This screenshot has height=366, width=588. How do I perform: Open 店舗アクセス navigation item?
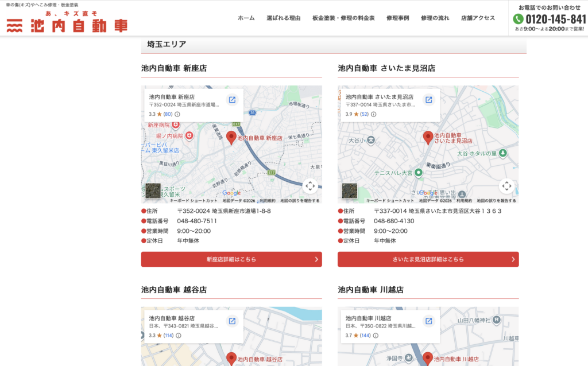click(x=478, y=18)
